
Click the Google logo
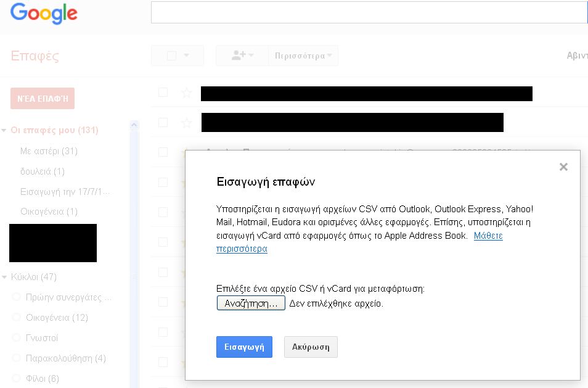pyautogui.click(x=44, y=13)
